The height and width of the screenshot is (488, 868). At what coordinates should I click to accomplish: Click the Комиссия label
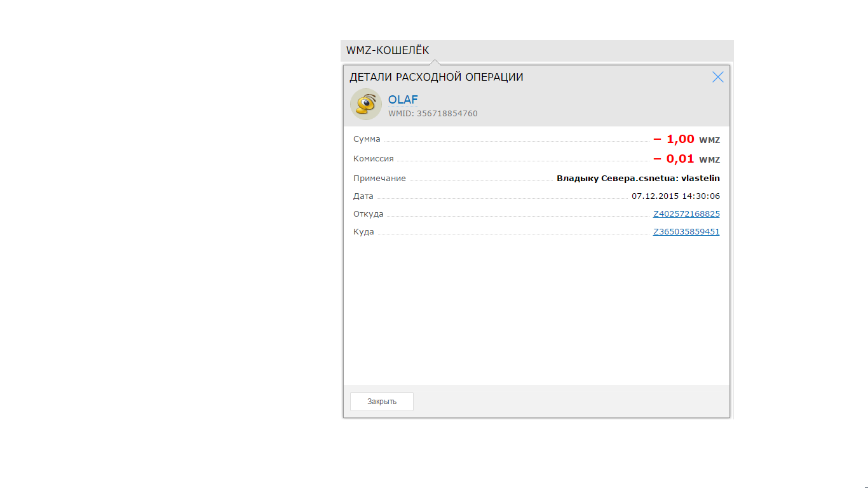pyautogui.click(x=374, y=159)
